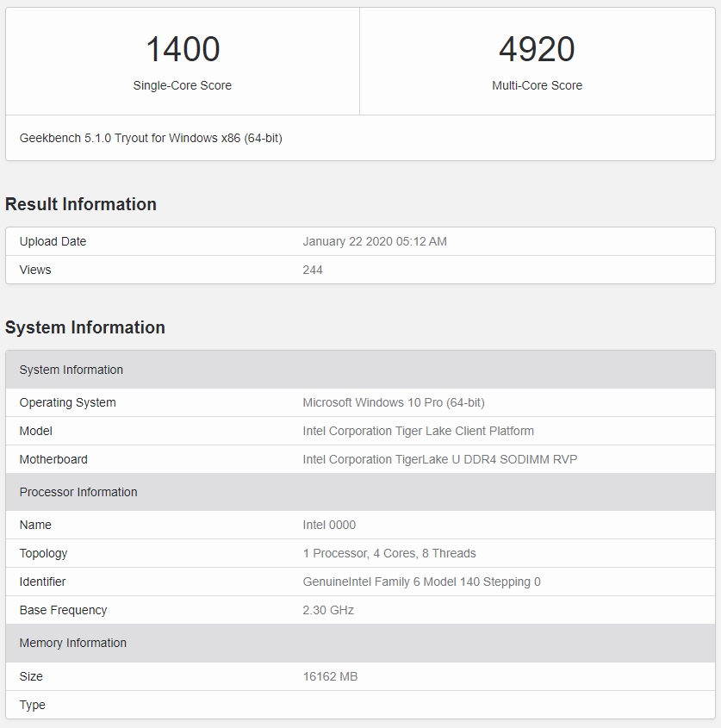Click the 4920 multi-core score value
Image resolution: width=721 pixels, height=728 pixels.
(537, 50)
